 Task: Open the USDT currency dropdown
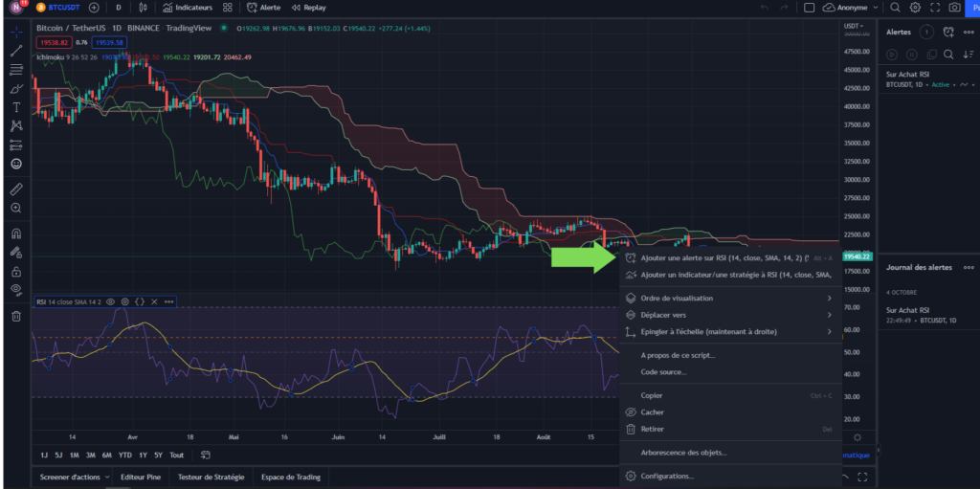854,26
